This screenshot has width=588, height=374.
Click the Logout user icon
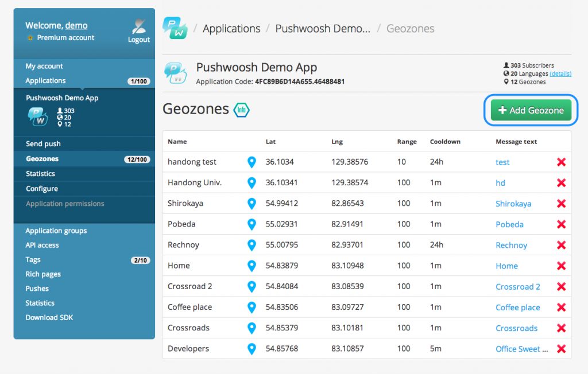(x=139, y=26)
